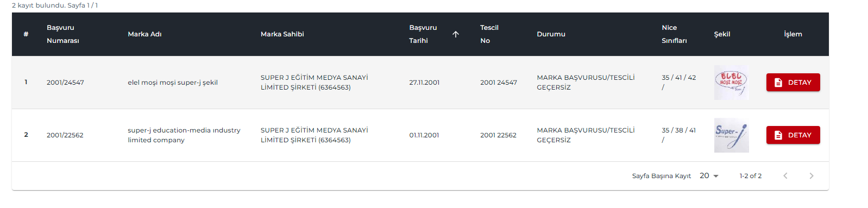868x208 pixels.
Task: Select application number 2001/24547 cell
Action: [x=65, y=83]
